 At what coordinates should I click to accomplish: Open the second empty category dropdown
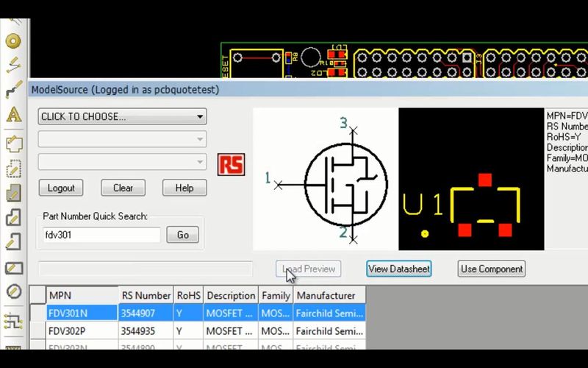[122, 139]
